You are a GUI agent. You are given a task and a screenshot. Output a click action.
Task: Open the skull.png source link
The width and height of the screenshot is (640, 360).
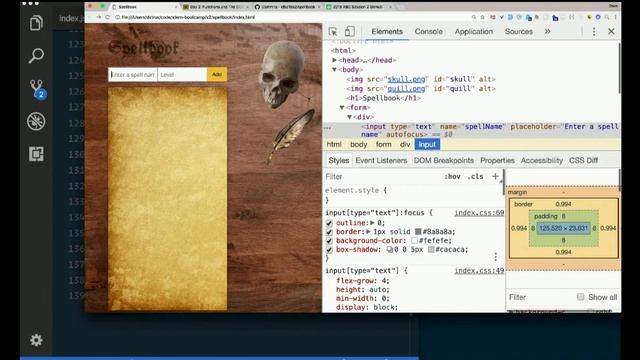pyautogui.click(x=406, y=79)
